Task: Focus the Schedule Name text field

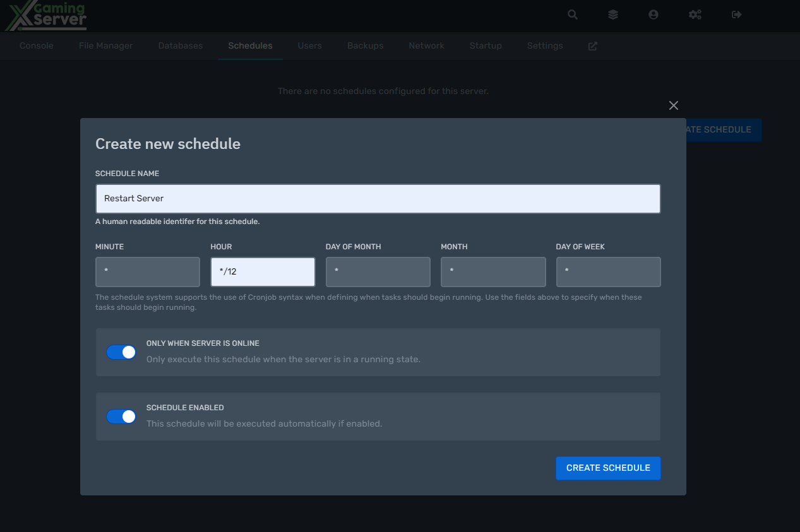Action: [378, 199]
